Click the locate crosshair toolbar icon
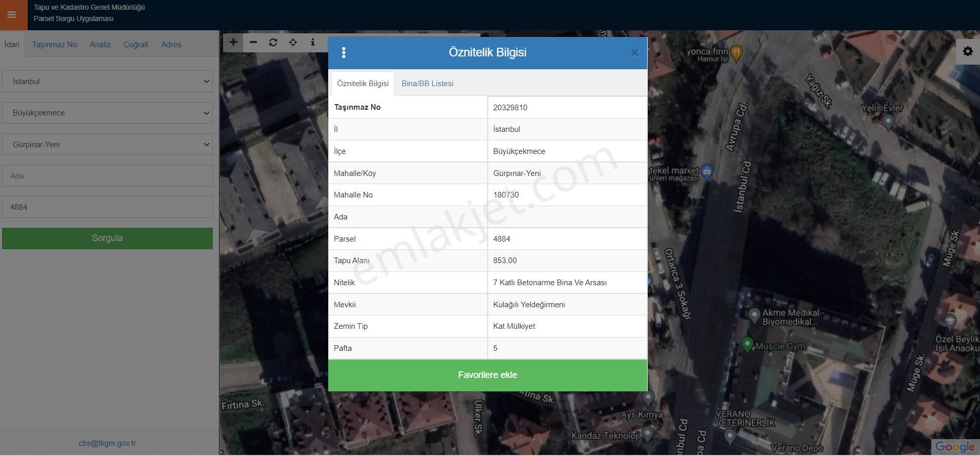Image resolution: width=980 pixels, height=456 pixels. point(293,43)
